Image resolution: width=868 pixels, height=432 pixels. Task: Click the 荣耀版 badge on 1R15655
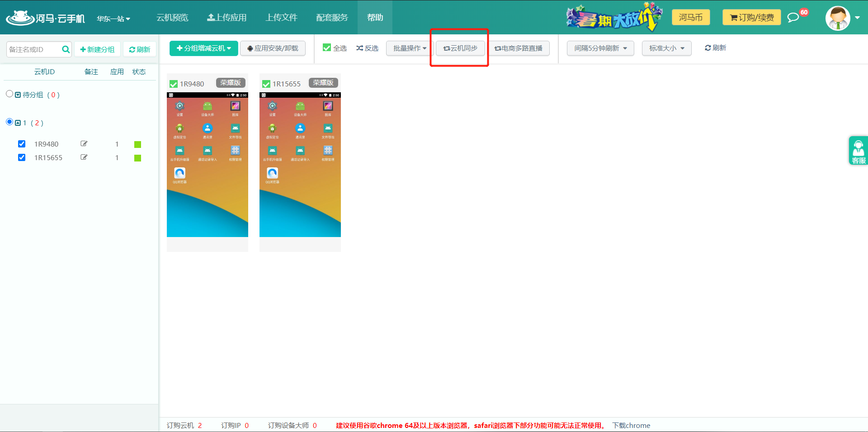[x=323, y=83]
